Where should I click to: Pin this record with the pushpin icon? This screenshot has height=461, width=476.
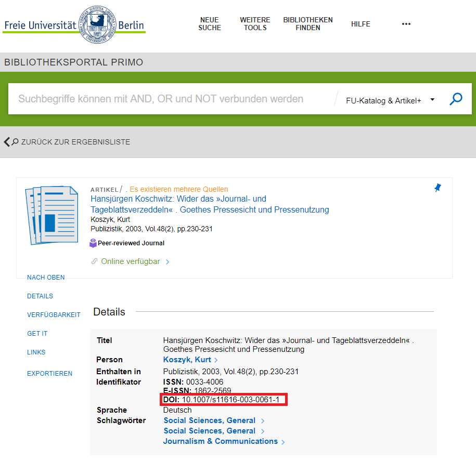(x=438, y=188)
